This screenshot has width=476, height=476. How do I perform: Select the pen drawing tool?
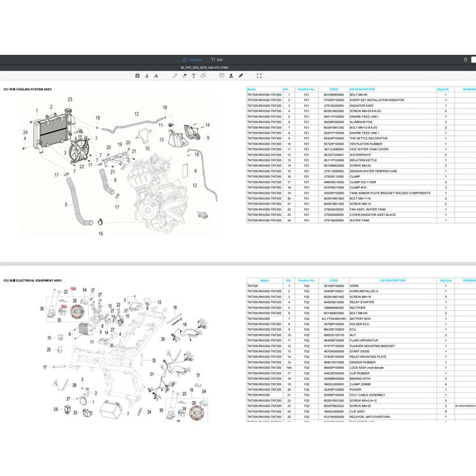coord(175,75)
